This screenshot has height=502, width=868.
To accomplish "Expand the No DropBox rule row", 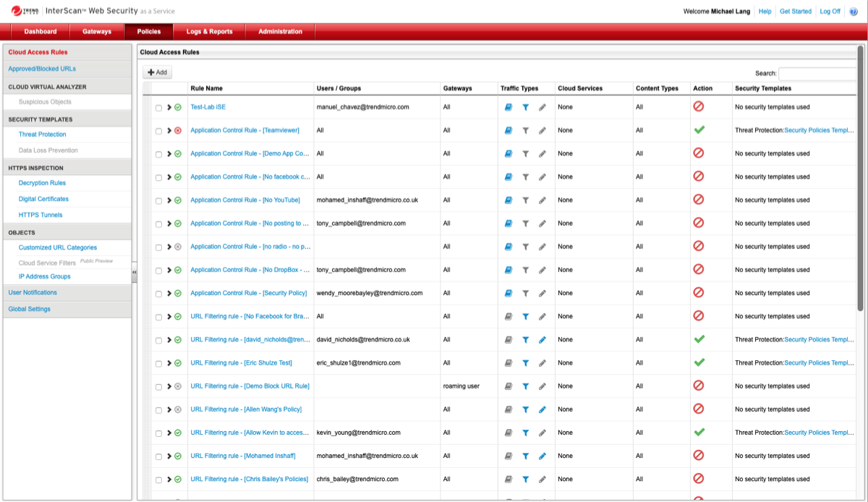I will pyautogui.click(x=169, y=270).
